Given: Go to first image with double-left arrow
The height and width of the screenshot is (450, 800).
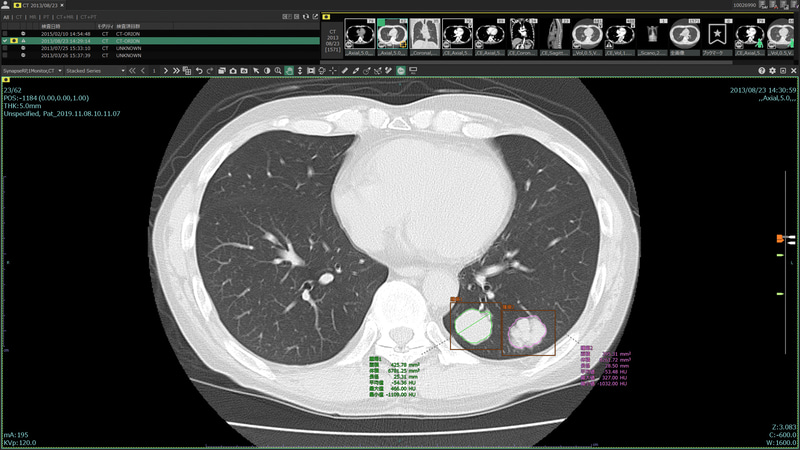Looking at the screenshot, I should coord(132,70).
